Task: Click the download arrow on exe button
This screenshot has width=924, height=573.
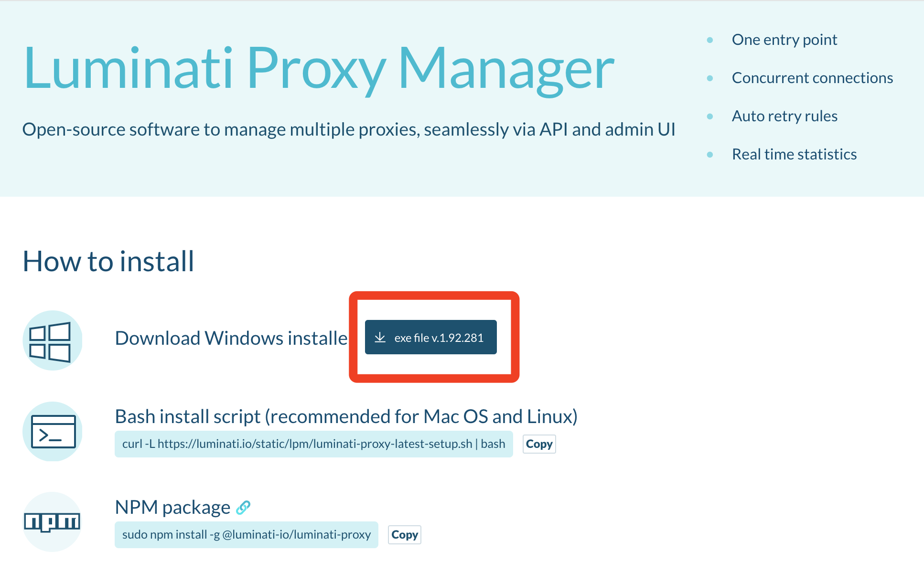Action: tap(380, 338)
